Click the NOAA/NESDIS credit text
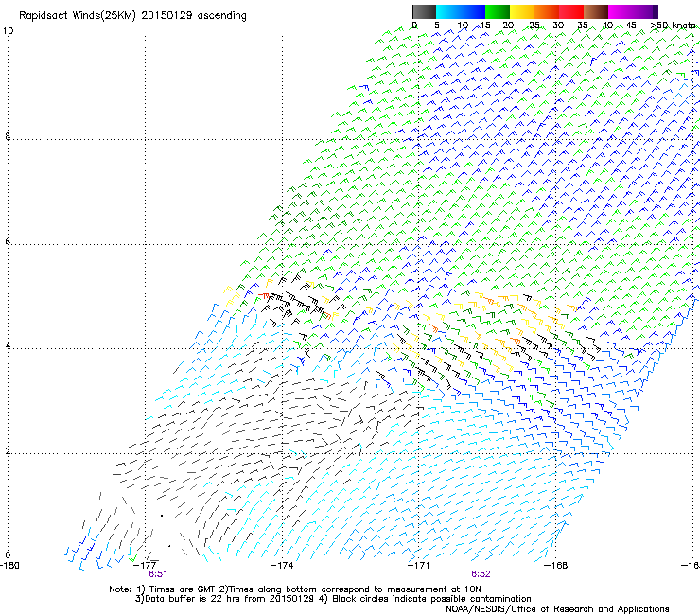Screen dimensions: 700x615 tap(557, 609)
